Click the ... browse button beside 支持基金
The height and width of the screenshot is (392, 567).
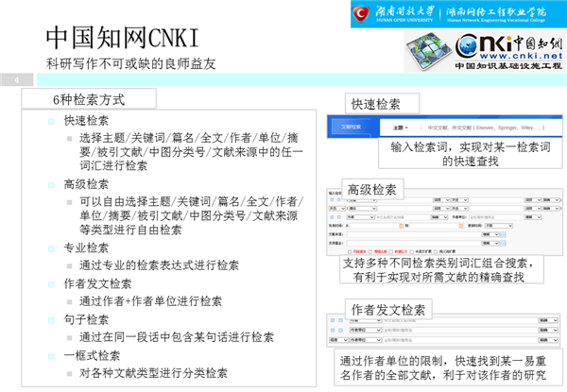coord(503,243)
